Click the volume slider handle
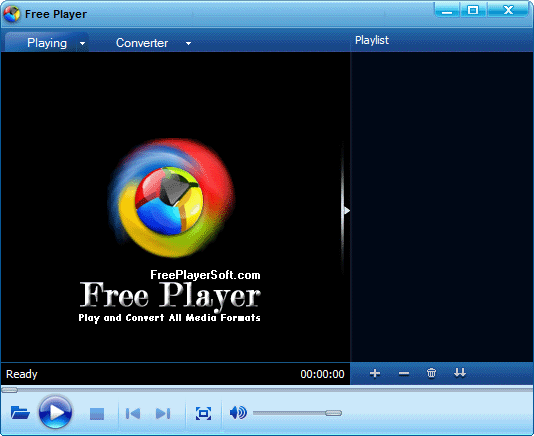The width and height of the screenshot is (534, 436). (333, 413)
